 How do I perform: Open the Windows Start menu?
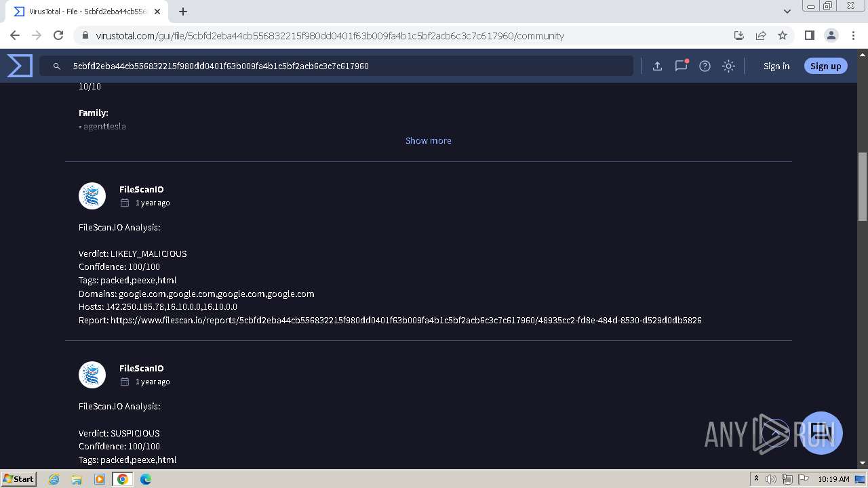pyautogui.click(x=19, y=479)
